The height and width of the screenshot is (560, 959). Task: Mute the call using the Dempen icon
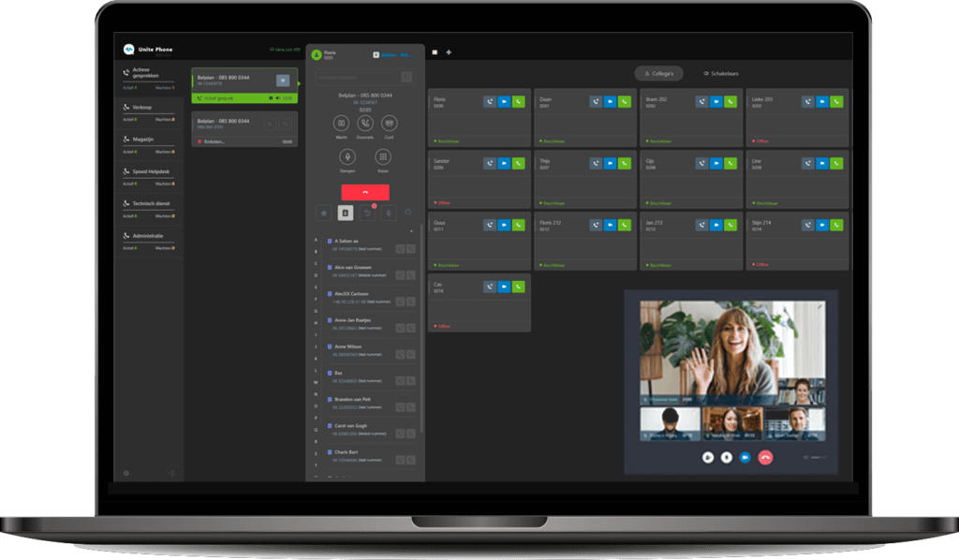point(347,156)
